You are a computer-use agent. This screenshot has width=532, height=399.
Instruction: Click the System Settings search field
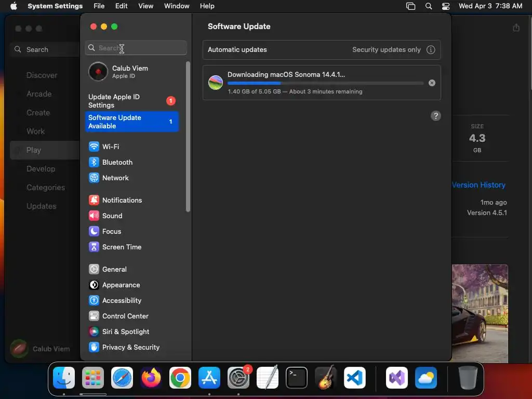[x=136, y=48]
